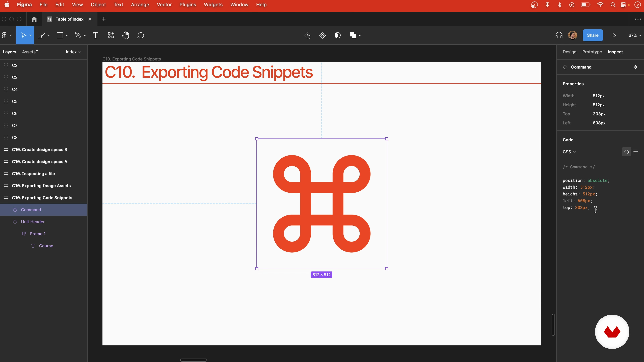Go to home screen icon
This screenshot has height=362, width=644.
[x=34, y=19]
